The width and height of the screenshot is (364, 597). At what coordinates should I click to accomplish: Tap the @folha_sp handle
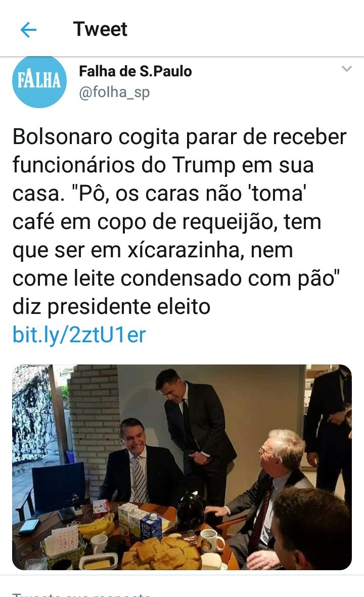pos(114,93)
